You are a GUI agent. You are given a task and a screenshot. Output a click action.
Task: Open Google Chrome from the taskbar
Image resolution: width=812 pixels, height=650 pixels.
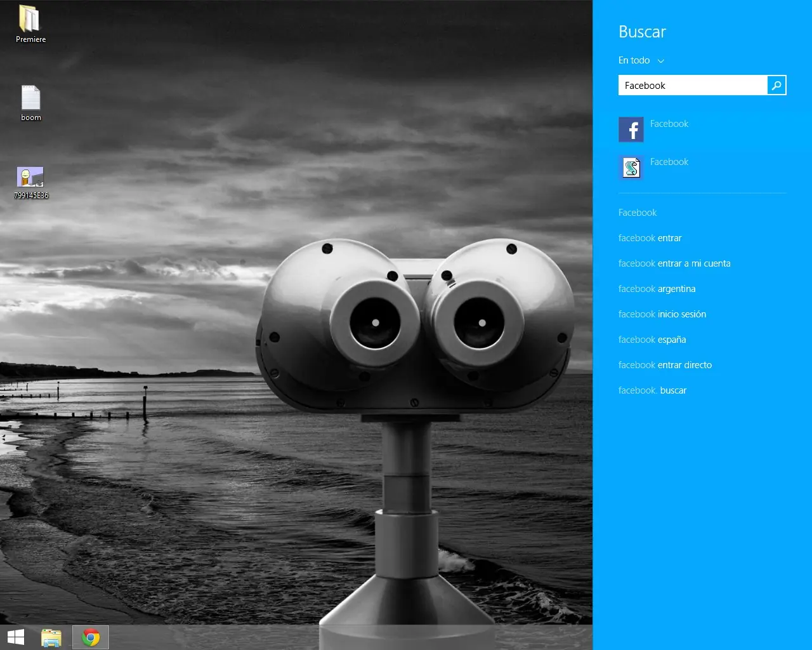pos(91,637)
